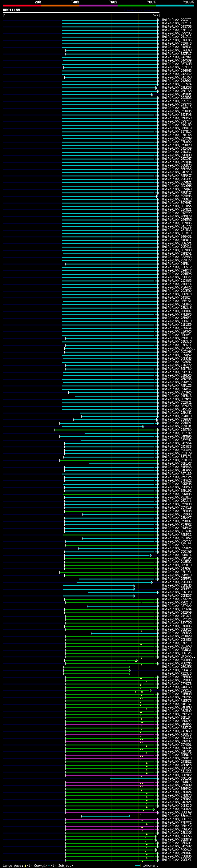Select the UniRef100_Q42941 label
Image resolution: width=197 pixels, height=868 pixels.
point(177,57)
